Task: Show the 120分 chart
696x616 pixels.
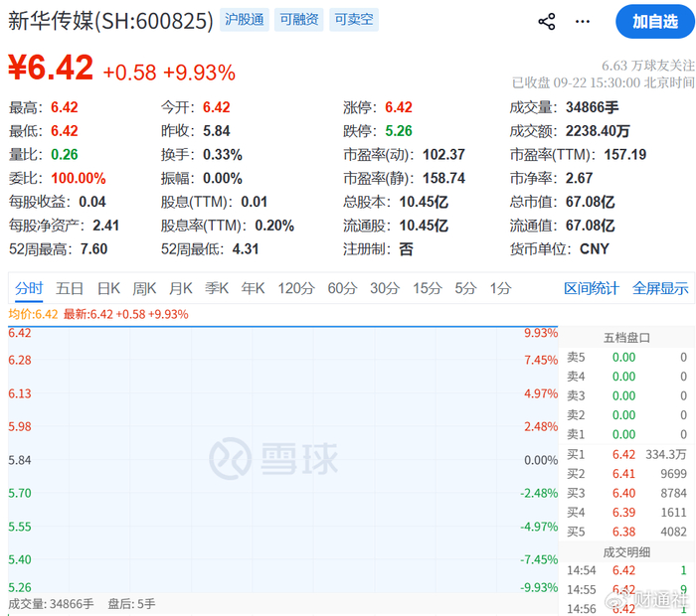Action: click(296, 288)
